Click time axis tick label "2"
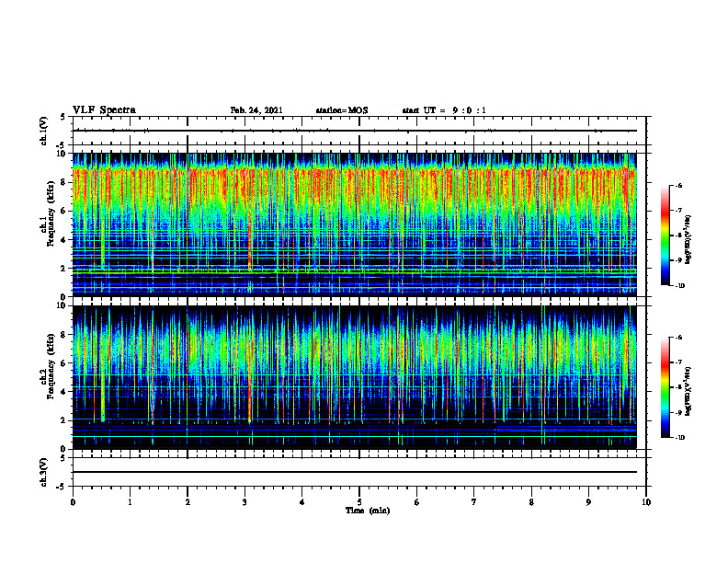 pos(188,502)
